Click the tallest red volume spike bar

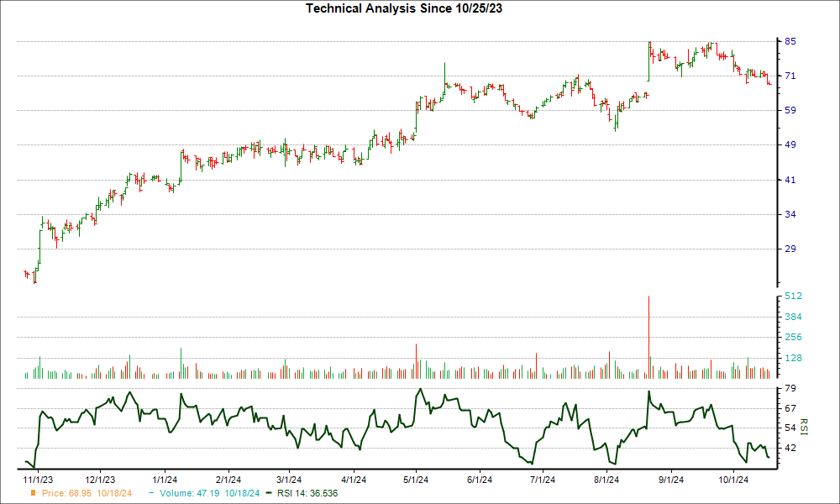[648, 338]
